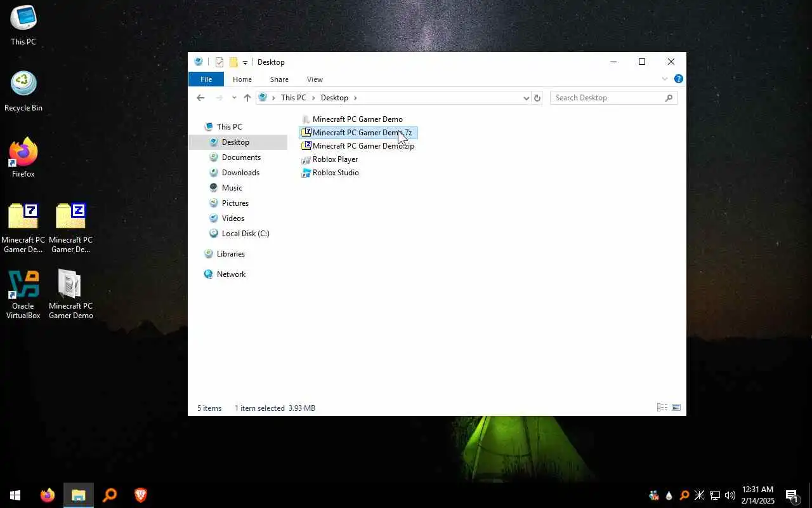
Task: Launch Firefox from the desktop shortcut
Action: pos(23,157)
